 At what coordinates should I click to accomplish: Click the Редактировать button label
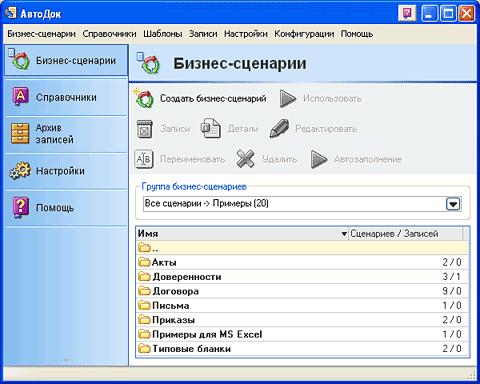[326, 129]
